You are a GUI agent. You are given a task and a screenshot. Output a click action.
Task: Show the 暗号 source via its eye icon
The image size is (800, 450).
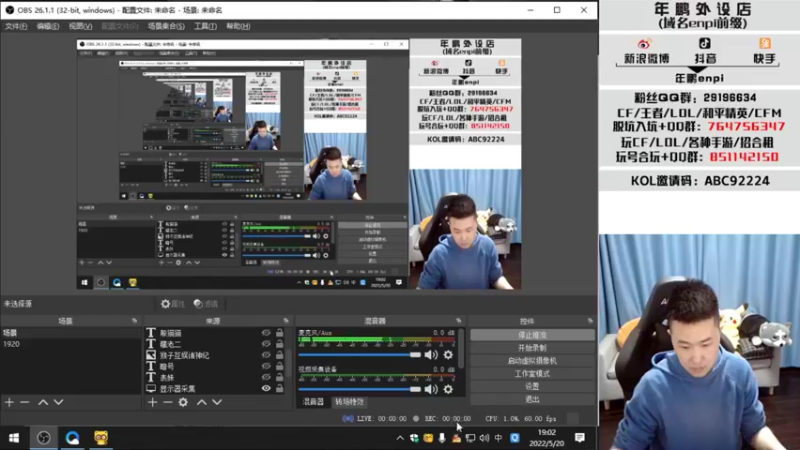(x=266, y=366)
